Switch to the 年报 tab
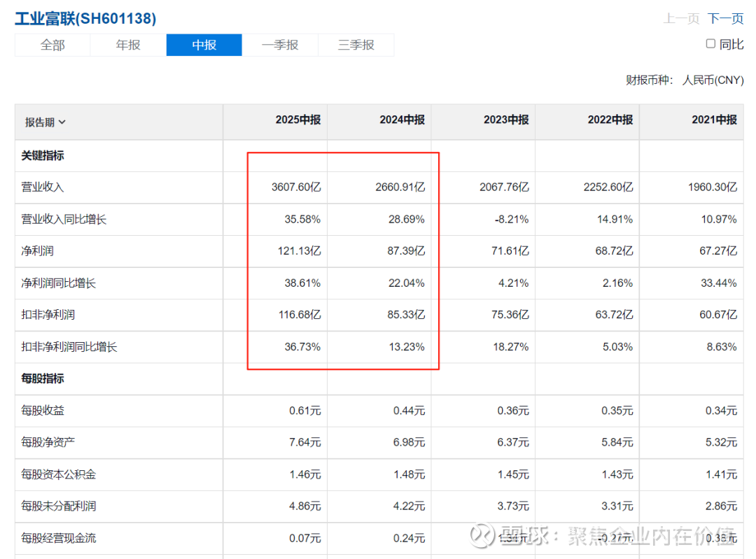This screenshot has width=756, height=559. tap(128, 45)
